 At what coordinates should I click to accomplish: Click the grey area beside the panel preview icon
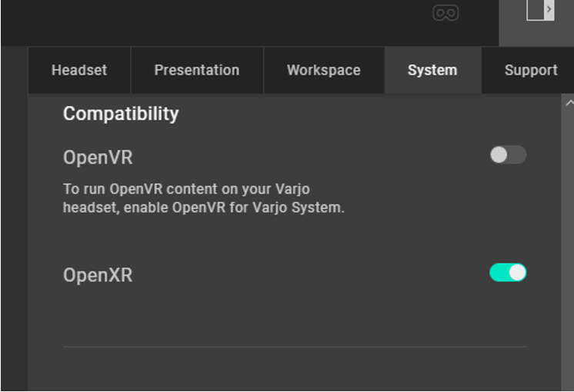[x=512, y=22]
